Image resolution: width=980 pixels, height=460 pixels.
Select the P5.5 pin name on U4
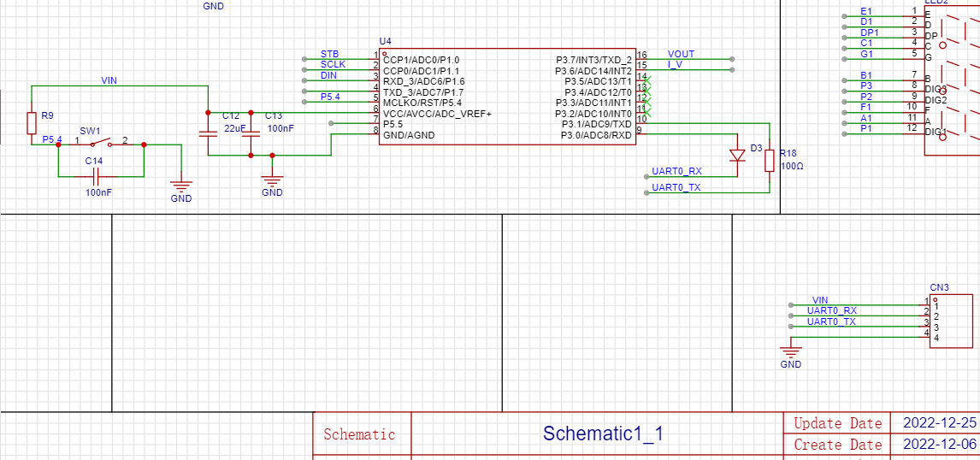pos(393,124)
